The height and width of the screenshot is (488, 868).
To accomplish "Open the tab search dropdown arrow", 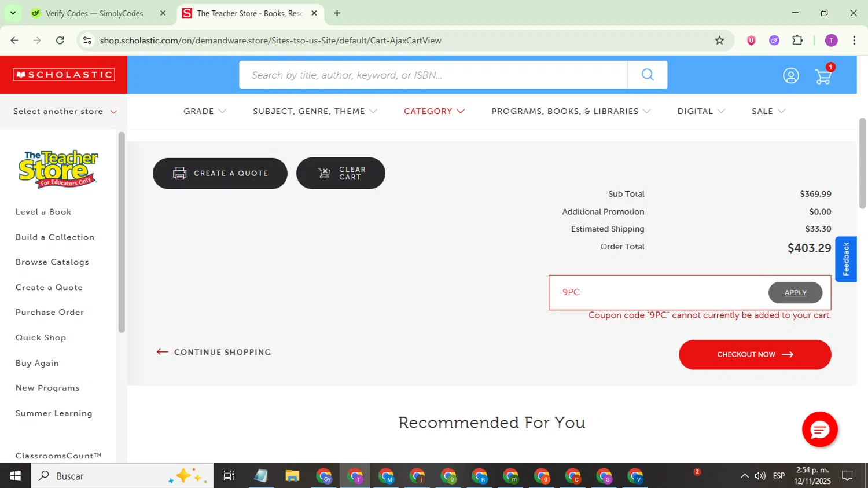I will coord(13,13).
